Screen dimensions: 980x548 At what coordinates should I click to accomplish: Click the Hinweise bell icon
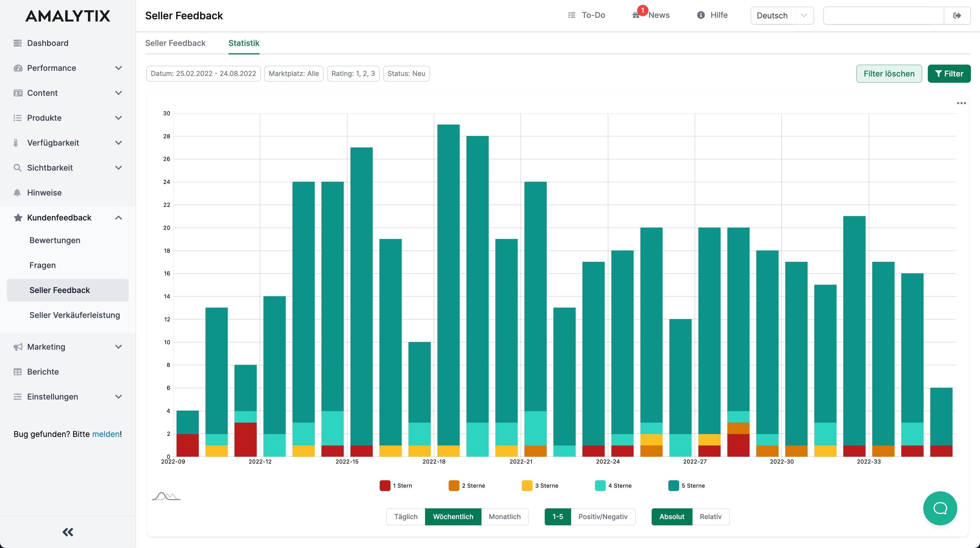pyautogui.click(x=17, y=193)
